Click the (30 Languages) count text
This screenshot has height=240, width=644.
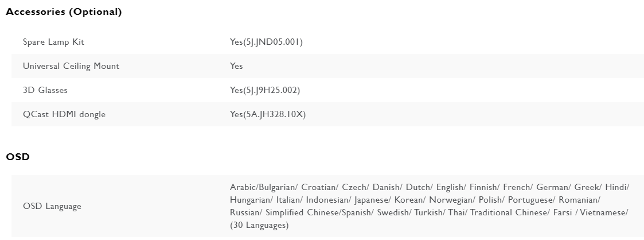[x=259, y=225]
